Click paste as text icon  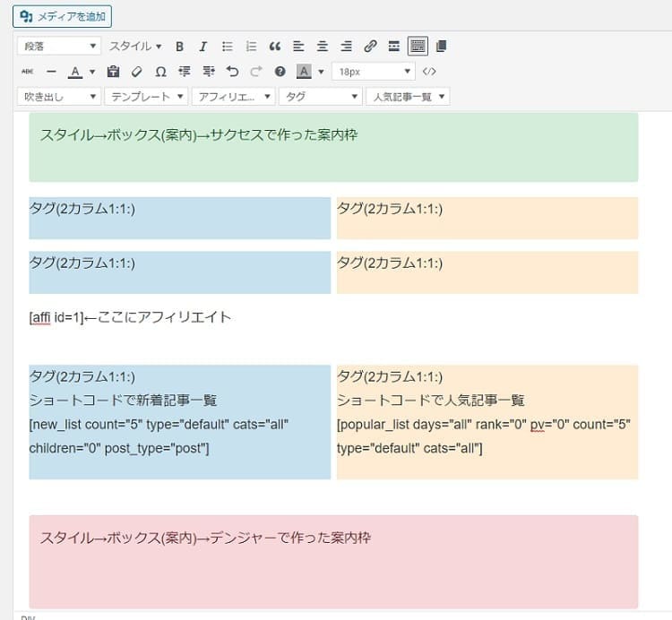pos(113,72)
